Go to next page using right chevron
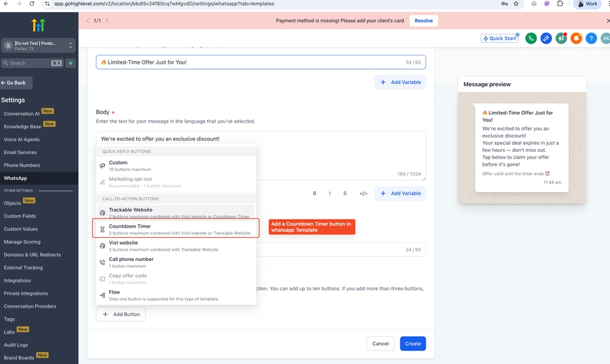 pos(107,21)
